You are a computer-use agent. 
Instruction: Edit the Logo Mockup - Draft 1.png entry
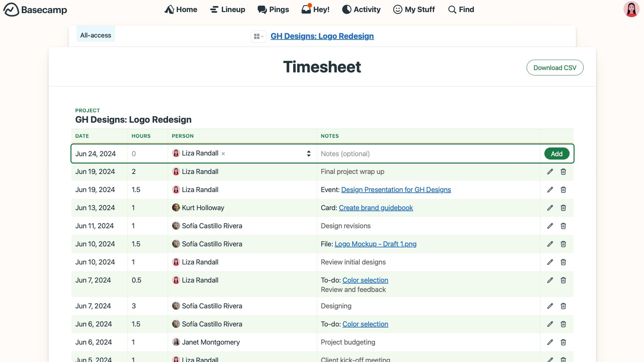pyautogui.click(x=550, y=244)
